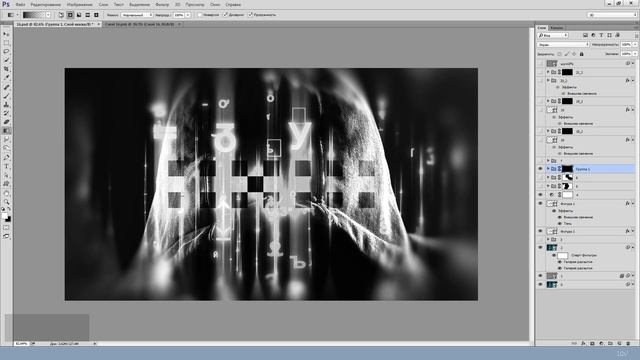The image size is (640, 360).
Task: Choose the angle gradient style
Action: (x=79, y=15)
